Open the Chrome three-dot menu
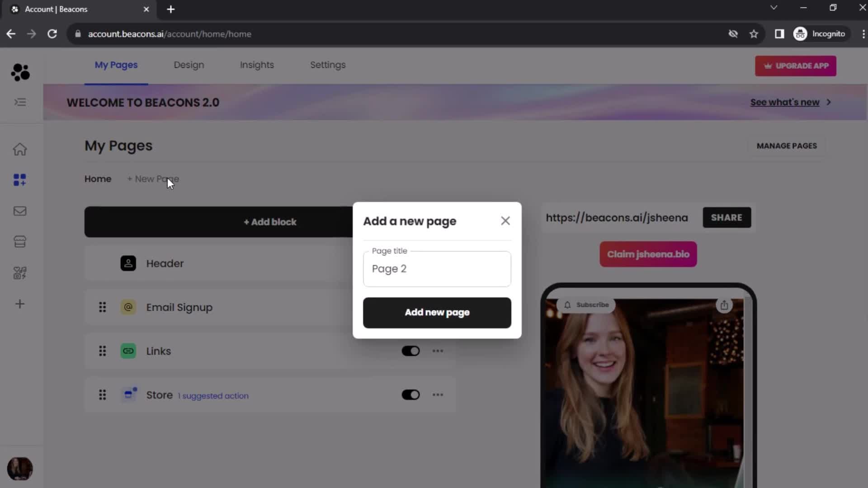The image size is (868, 488). (x=863, y=34)
